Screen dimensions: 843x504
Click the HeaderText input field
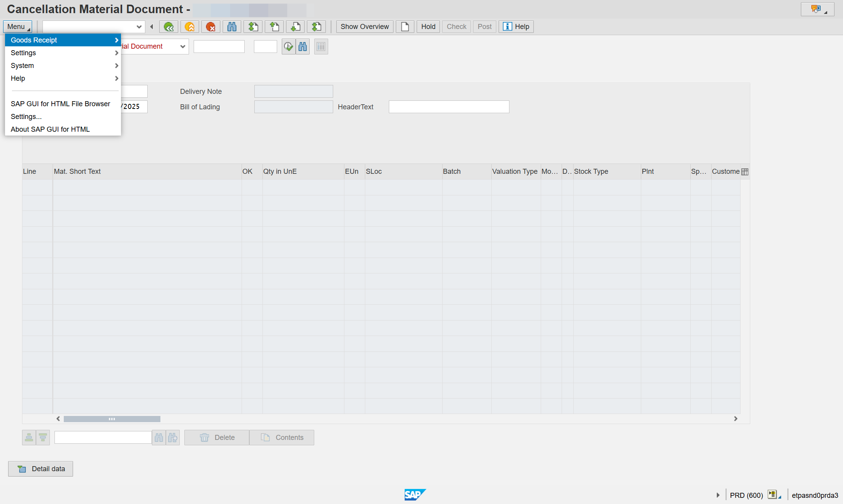pos(449,107)
